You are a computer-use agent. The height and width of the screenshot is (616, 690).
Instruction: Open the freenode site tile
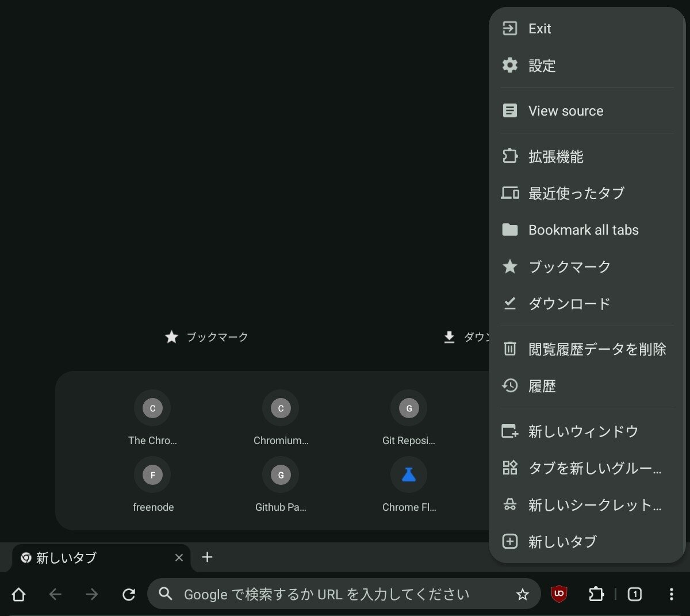tap(153, 485)
